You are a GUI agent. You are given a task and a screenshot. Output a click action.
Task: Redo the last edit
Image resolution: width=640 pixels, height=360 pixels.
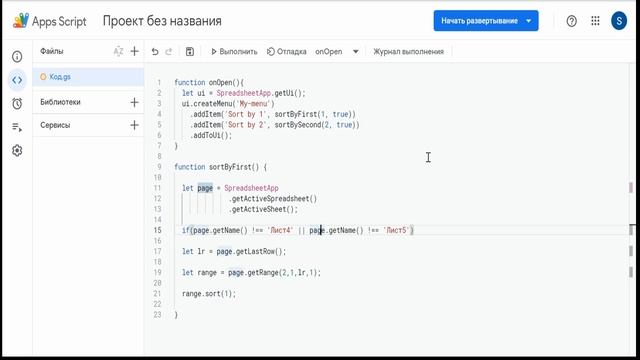click(169, 51)
